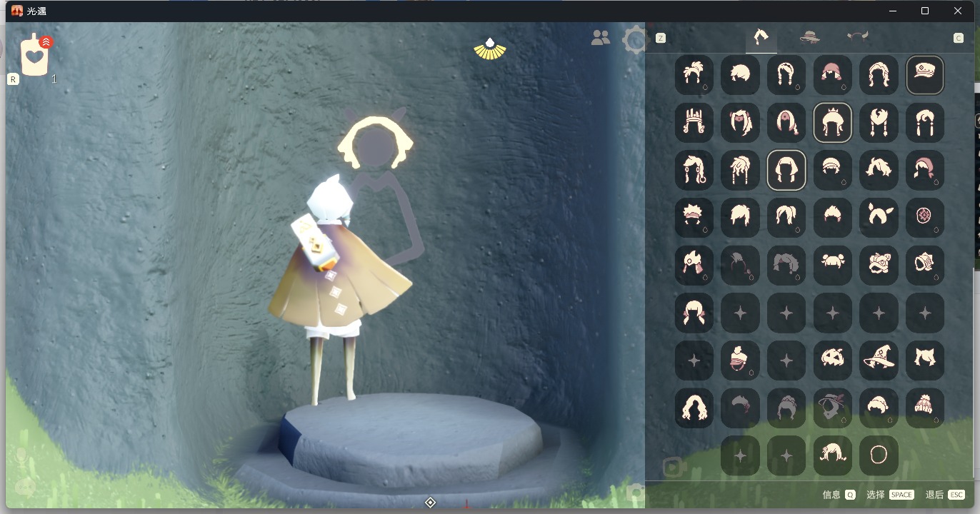Pick the hairstyle with two tasseled braids
The image size is (980, 514).
click(879, 122)
